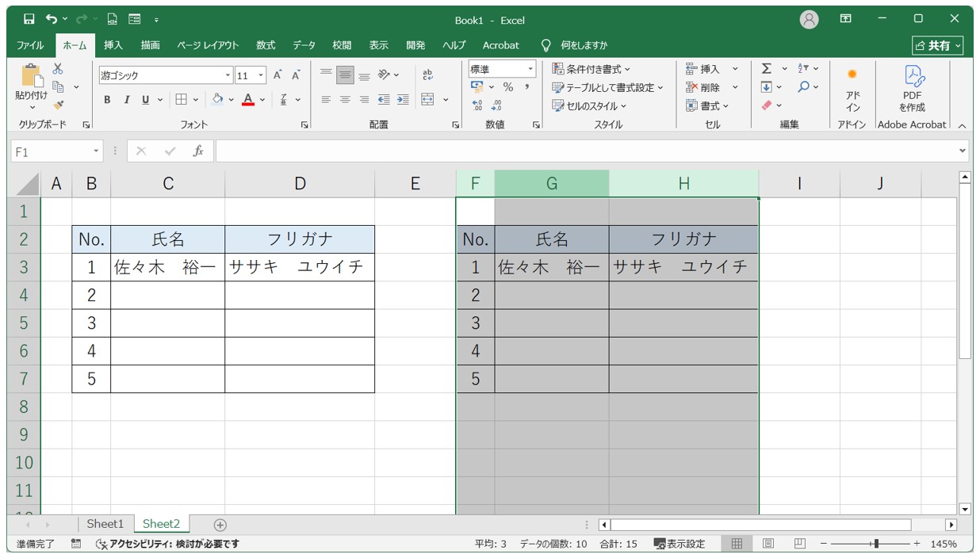Open the ファイル tab
This screenshot has width=980, height=558.
30,45
